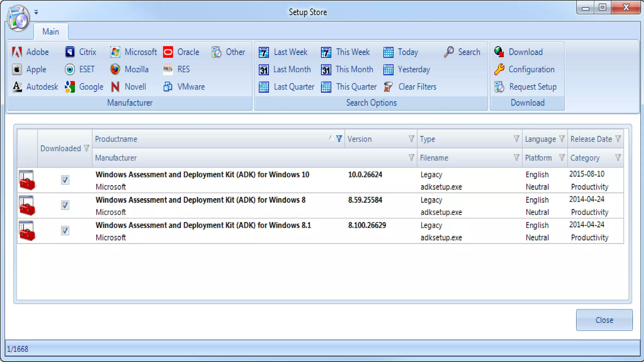Select the RES manufacturer icon
644x362 pixels.
[168, 69]
